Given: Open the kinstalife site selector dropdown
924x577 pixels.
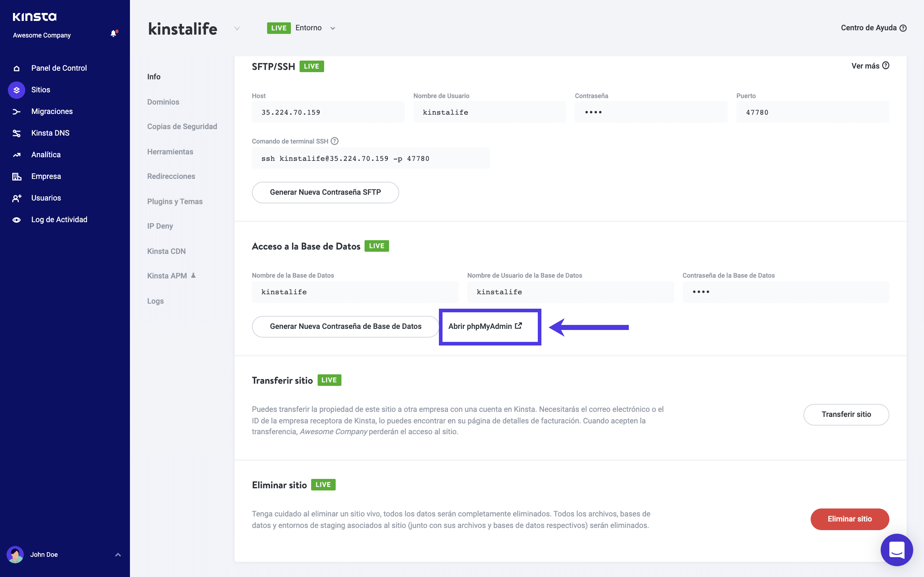Looking at the screenshot, I should [237, 28].
